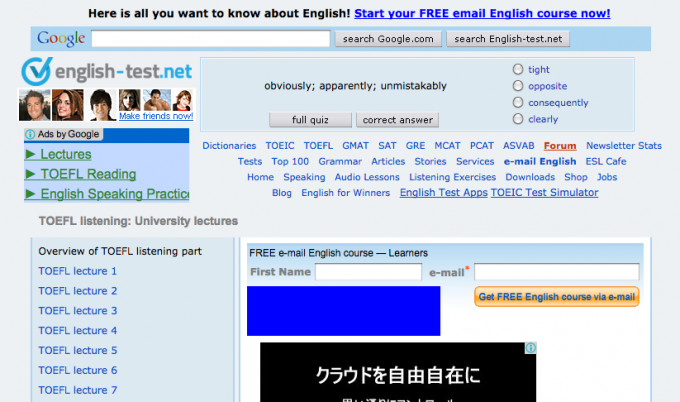
Task: Open the TOEIC Test Simulator link
Action: (x=544, y=193)
